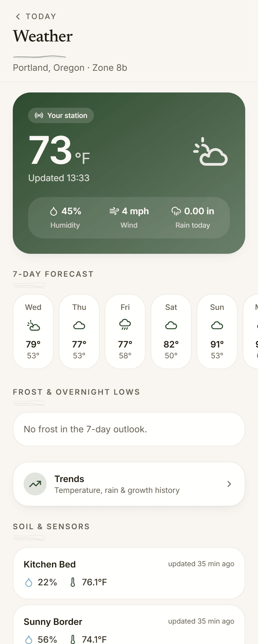Screen dimensions: 258x644
Task: Tap the humidity droplet icon
Action: coord(54,211)
